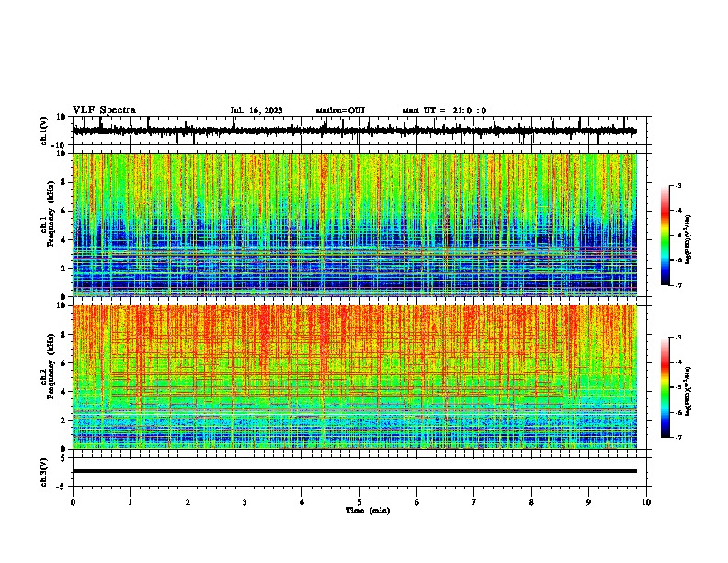Click the "ch.3(V)" axis label
This screenshot has height=563, width=728.
pos(44,473)
